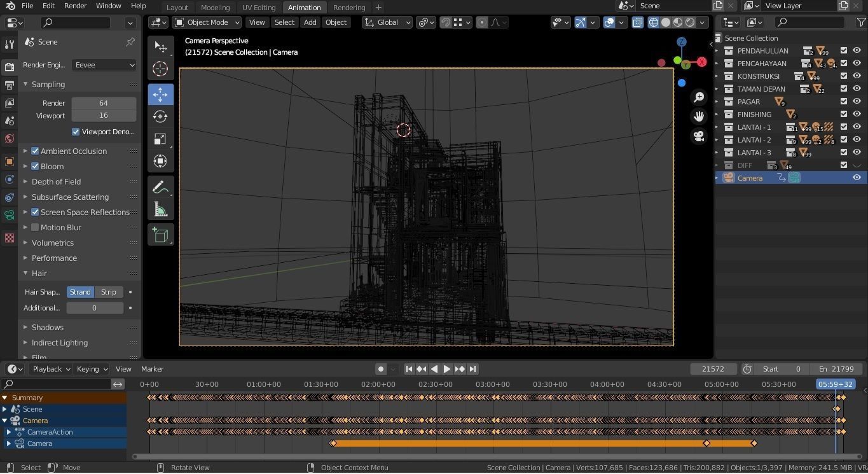
Task: Open the Marker menu in timeline
Action: click(152, 369)
